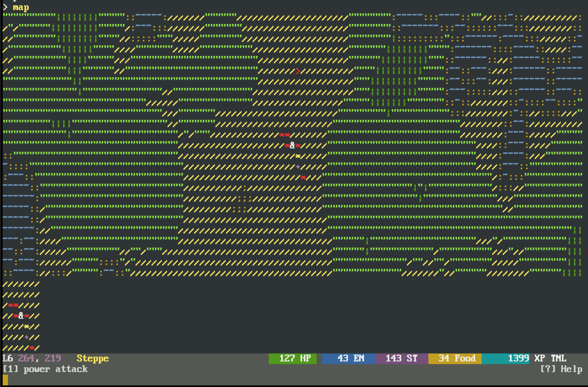588x387 pixels.
Task: Click the purple + in the bottom-left minimap
Action: coord(26,337)
